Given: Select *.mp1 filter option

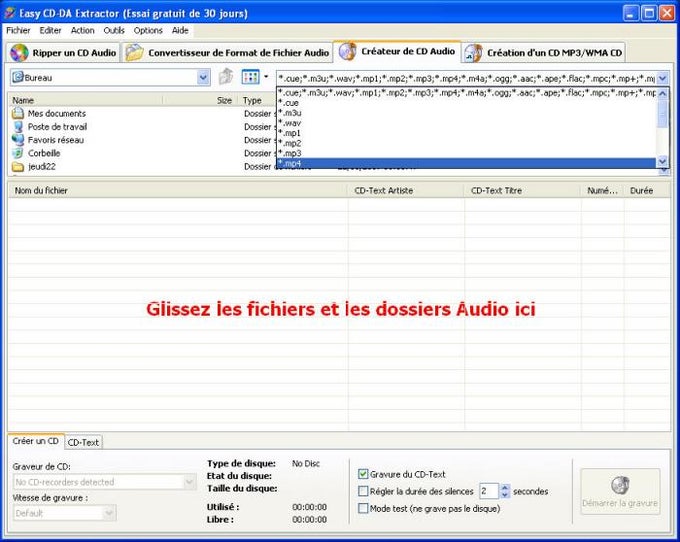Looking at the screenshot, I should [x=467, y=133].
